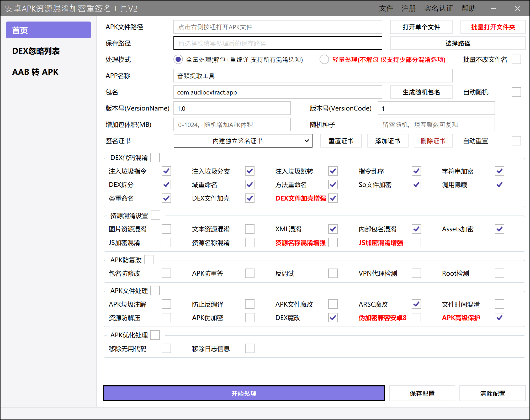
Task: Uncheck 调用隐藏 checkbox
Action: [499, 185]
